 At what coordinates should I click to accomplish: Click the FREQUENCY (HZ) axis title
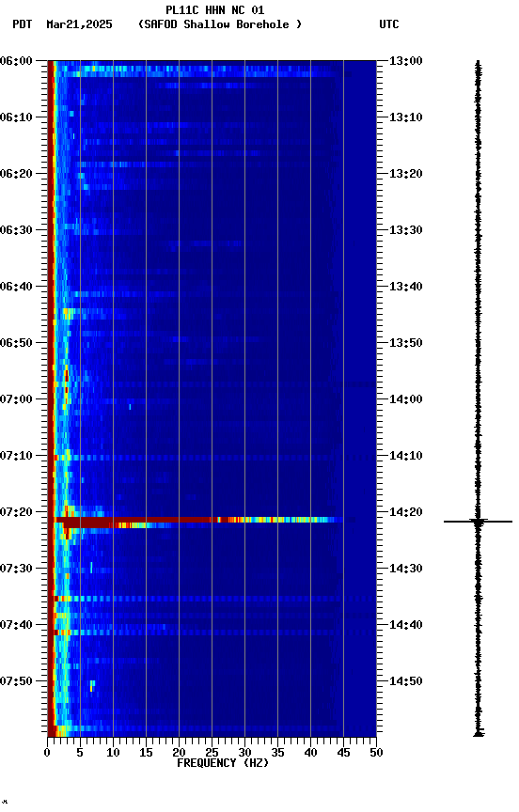click(x=223, y=763)
